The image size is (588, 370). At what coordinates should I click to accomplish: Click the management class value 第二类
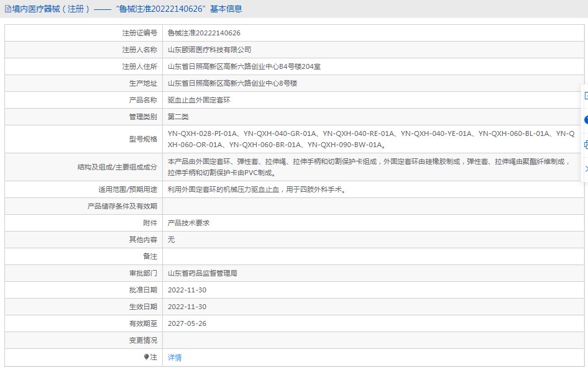click(178, 117)
